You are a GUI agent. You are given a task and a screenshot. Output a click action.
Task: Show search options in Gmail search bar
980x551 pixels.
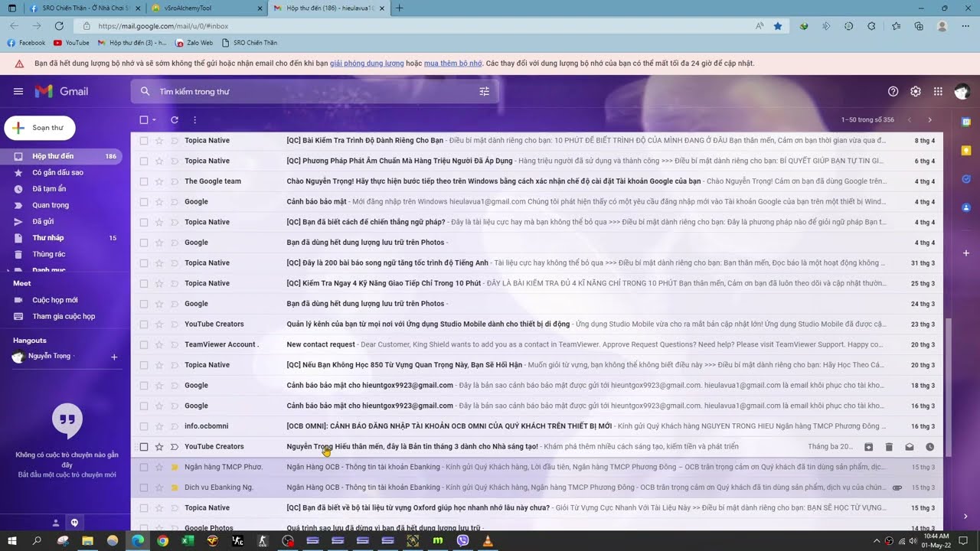pyautogui.click(x=484, y=91)
